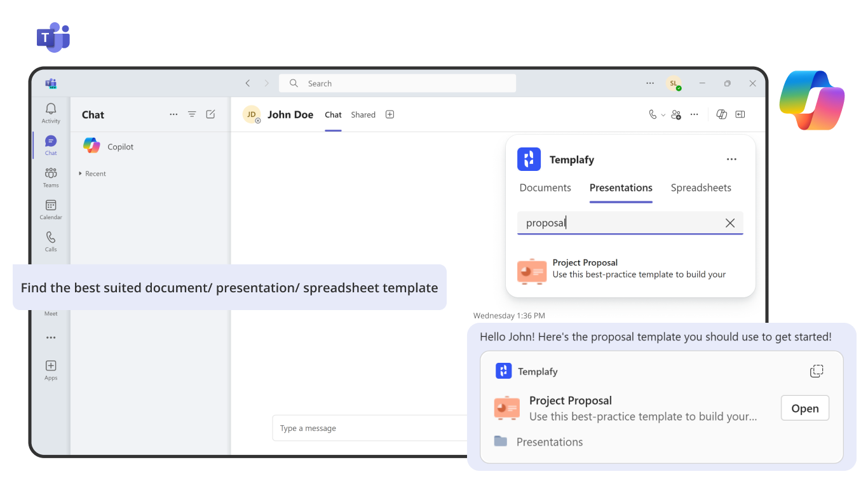Start a new chat with compose icon

[x=210, y=114]
